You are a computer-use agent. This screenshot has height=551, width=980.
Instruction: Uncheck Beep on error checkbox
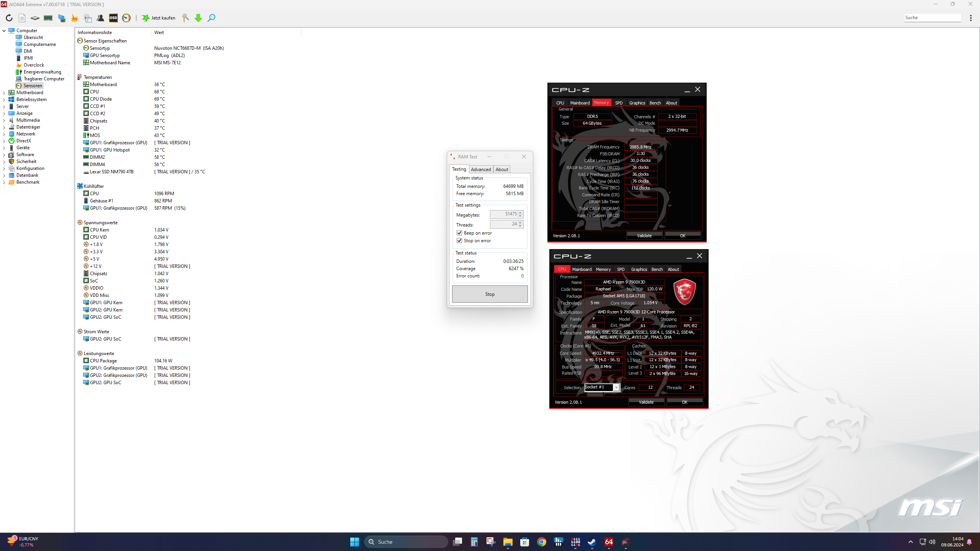(459, 233)
